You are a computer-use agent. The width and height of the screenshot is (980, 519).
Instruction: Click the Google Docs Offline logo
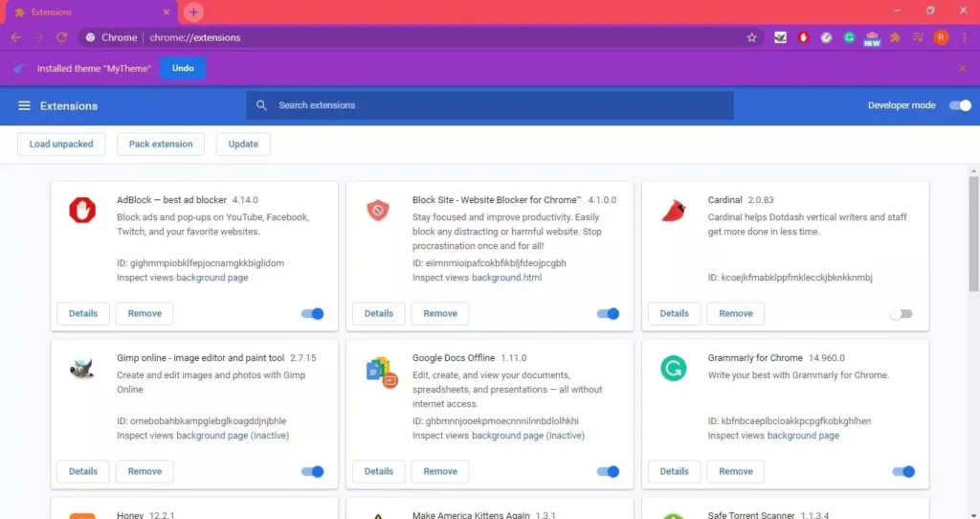(381, 372)
